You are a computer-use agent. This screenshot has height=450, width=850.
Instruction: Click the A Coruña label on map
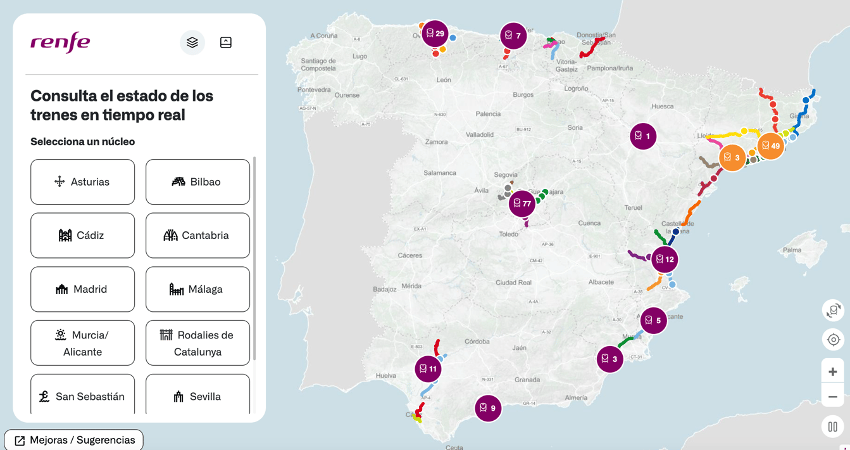point(324,36)
